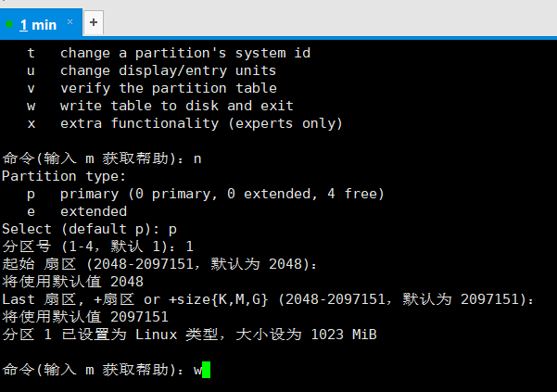Click the "将使用默认值 2097151" line

pyautogui.click(x=85, y=317)
